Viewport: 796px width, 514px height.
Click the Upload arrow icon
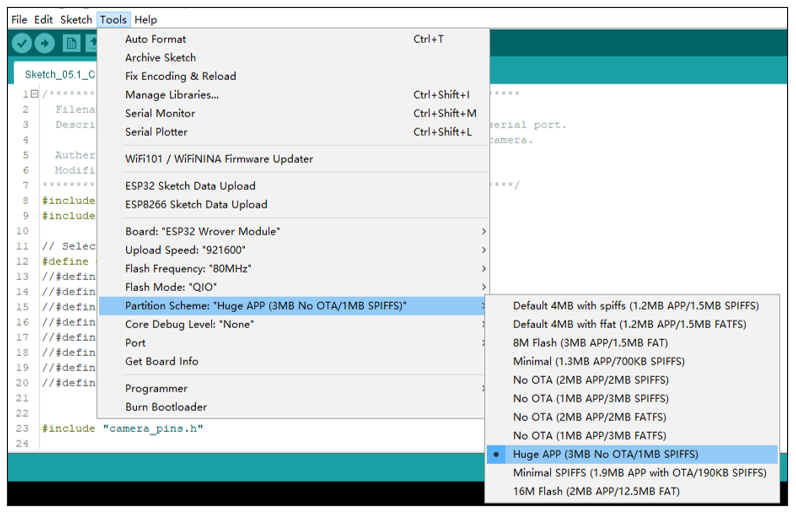pyautogui.click(x=45, y=43)
